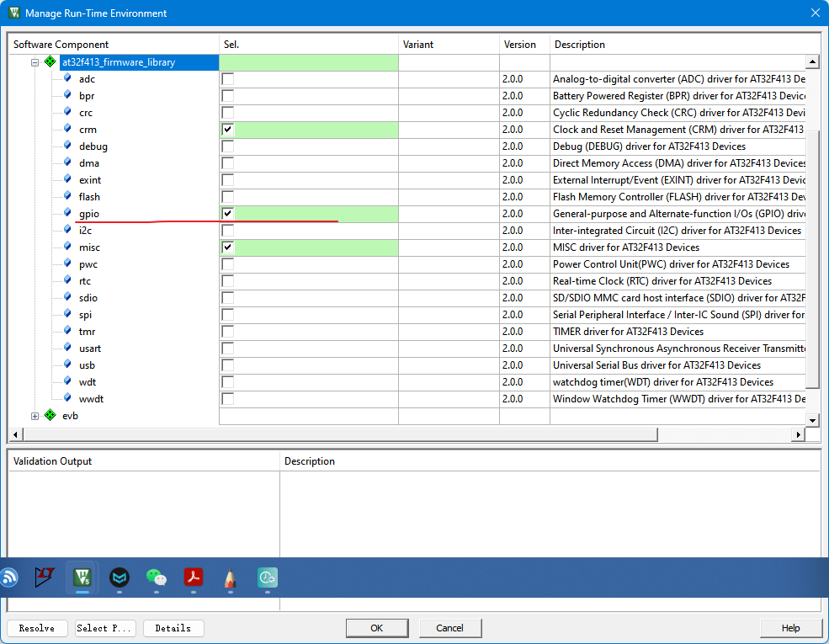Image resolution: width=829 pixels, height=644 pixels.
Task: Click the component list scroll-up arrow
Action: [x=813, y=61]
